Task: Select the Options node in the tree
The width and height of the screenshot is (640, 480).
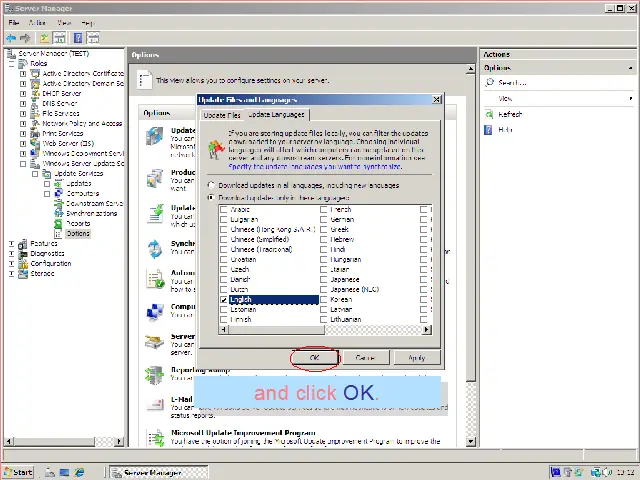Action: click(78, 233)
